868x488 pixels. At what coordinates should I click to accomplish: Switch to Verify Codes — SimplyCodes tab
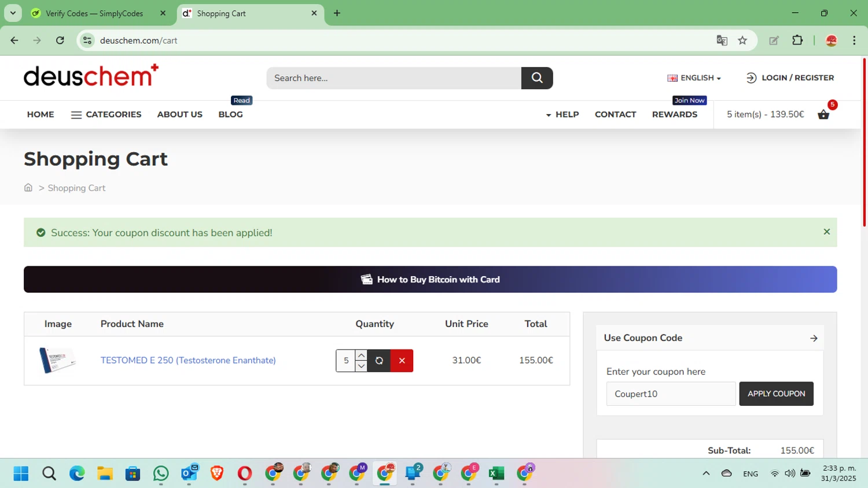point(95,13)
